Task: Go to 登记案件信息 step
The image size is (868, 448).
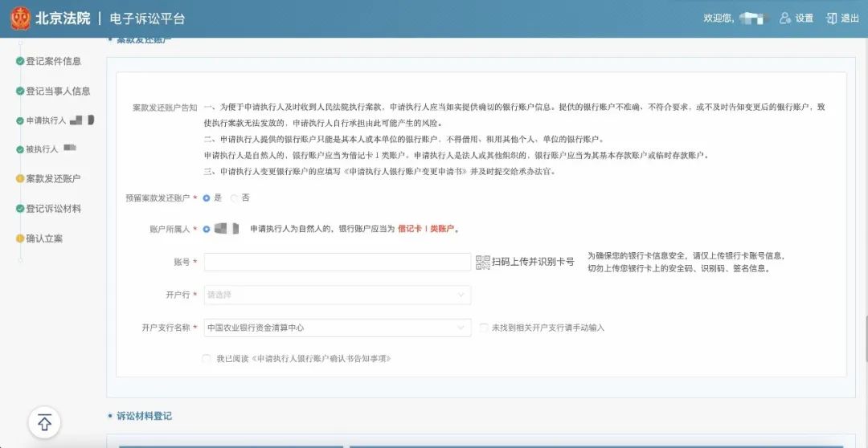Action: pyautogui.click(x=54, y=61)
